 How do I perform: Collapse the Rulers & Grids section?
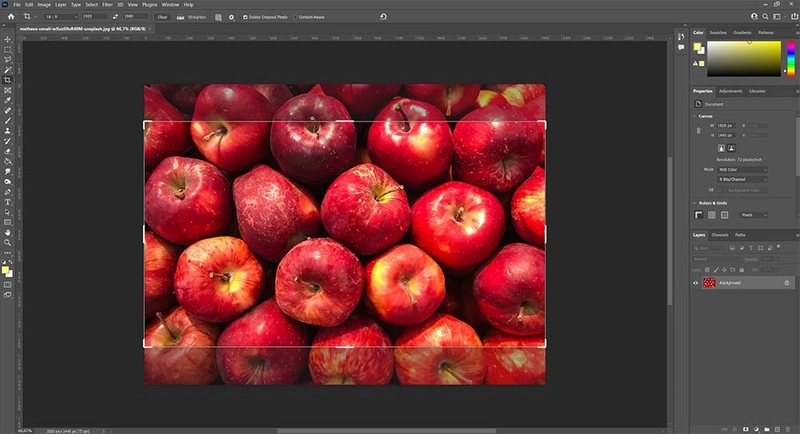[694, 203]
